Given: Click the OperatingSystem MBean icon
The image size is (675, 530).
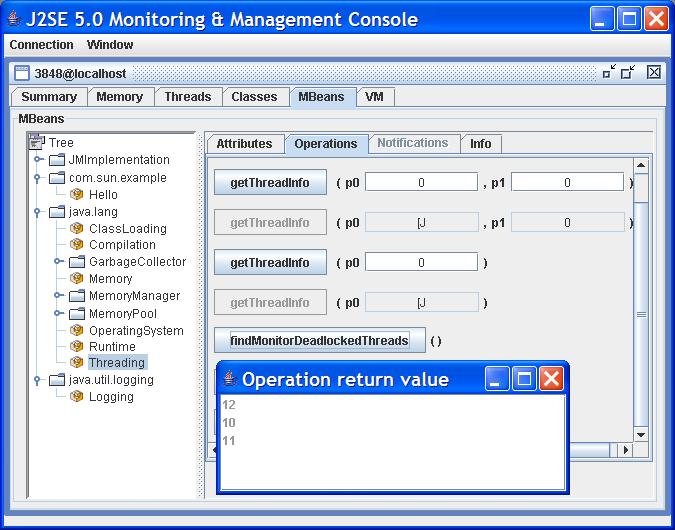Looking at the screenshot, I should 76,331.
